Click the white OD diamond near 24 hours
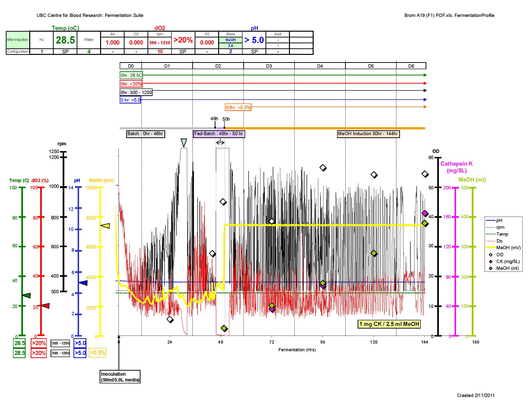This screenshot has height=411, width=532. [x=170, y=319]
